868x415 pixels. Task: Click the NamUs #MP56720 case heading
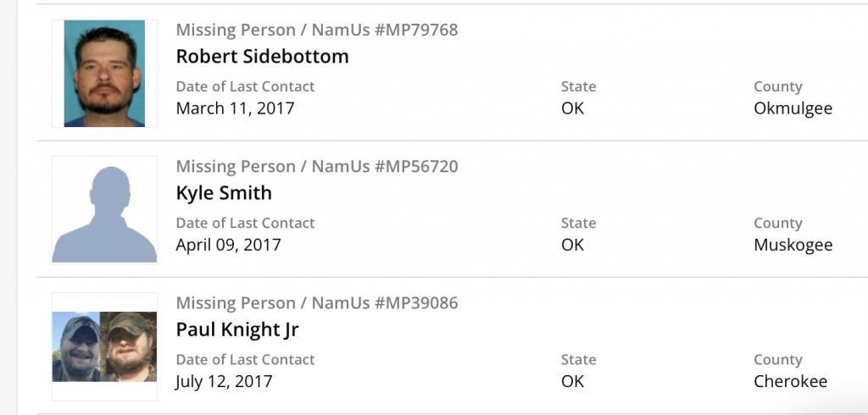(x=316, y=167)
